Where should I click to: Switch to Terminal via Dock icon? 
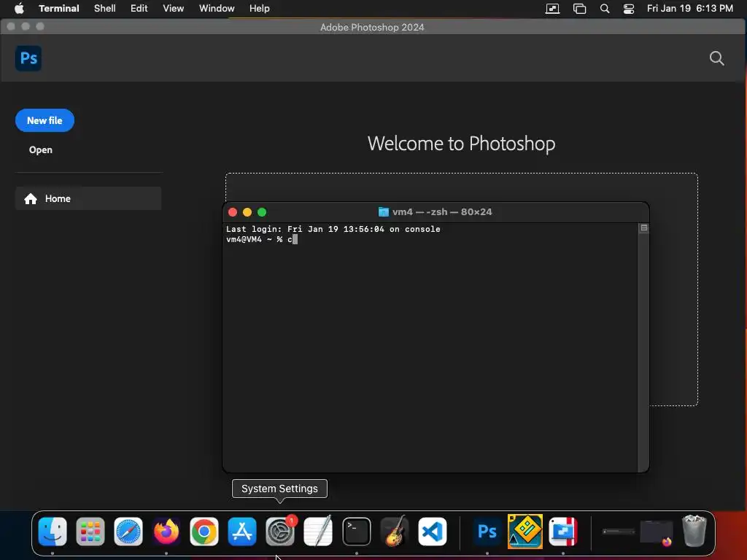[x=356, y=532]
